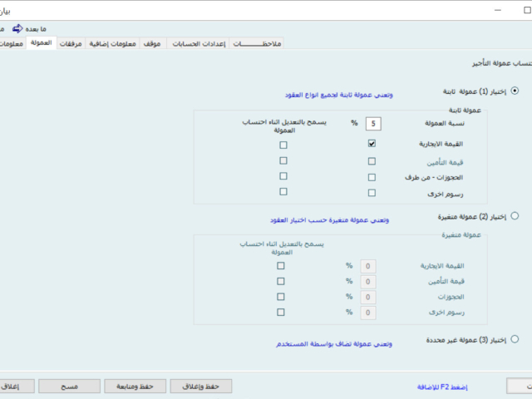Screen dimensions: 532x399
Task: Select the 'العمولة' tab
Action: 41,42
